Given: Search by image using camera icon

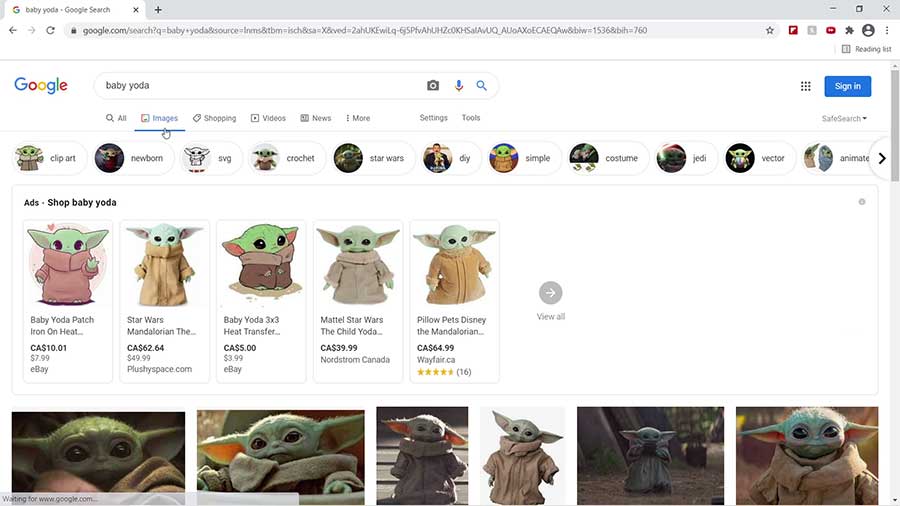Looking at the screenshot, I should [433, 85].
